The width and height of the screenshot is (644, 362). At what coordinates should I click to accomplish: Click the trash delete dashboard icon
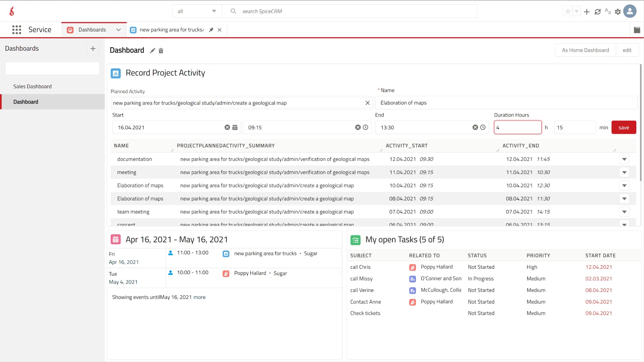(161, 51)
